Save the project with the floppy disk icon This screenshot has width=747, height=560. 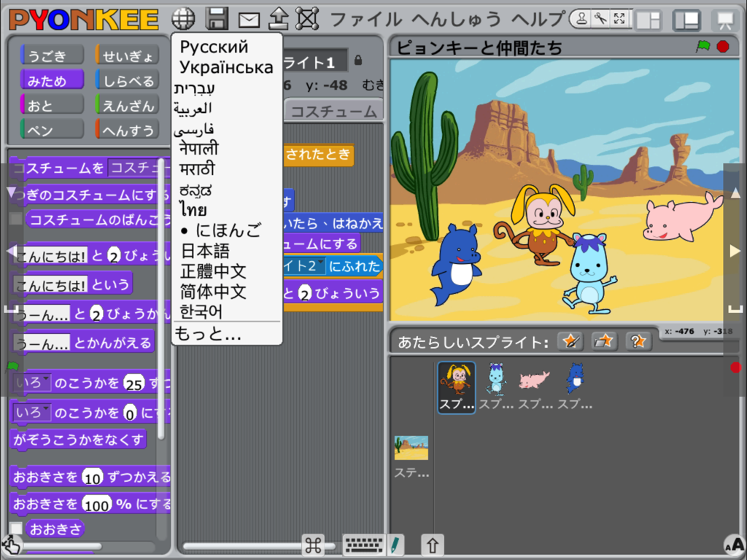tap(217, 18)
